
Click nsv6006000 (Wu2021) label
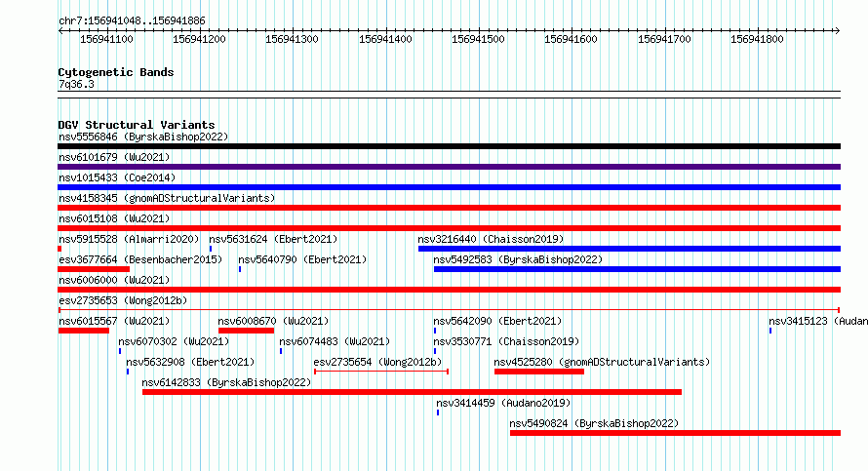click(x=114, y=280)
